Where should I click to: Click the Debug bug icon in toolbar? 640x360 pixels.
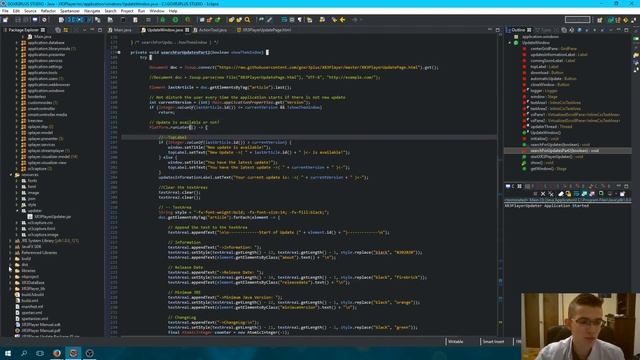[162, 20]
